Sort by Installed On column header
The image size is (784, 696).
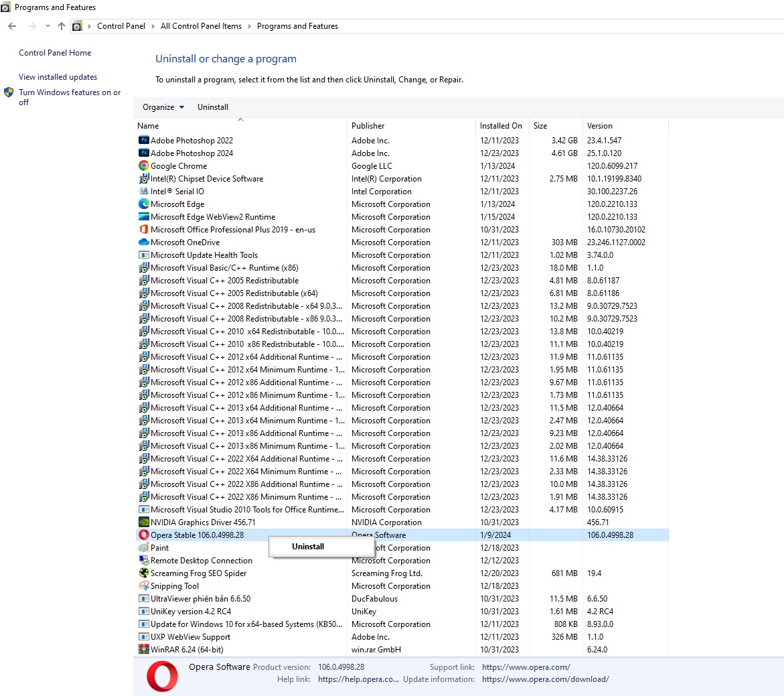[x=502, y=125]
